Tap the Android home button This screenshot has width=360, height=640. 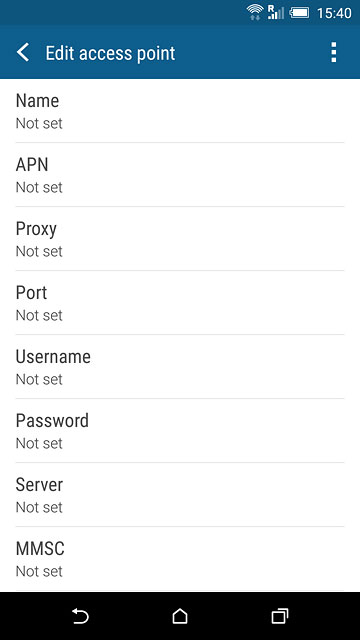coord(180,616)
